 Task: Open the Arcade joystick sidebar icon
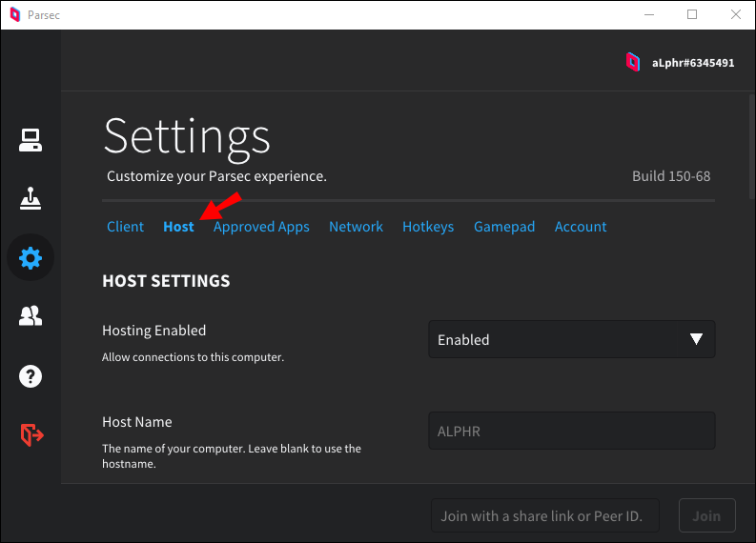[31, 198]
